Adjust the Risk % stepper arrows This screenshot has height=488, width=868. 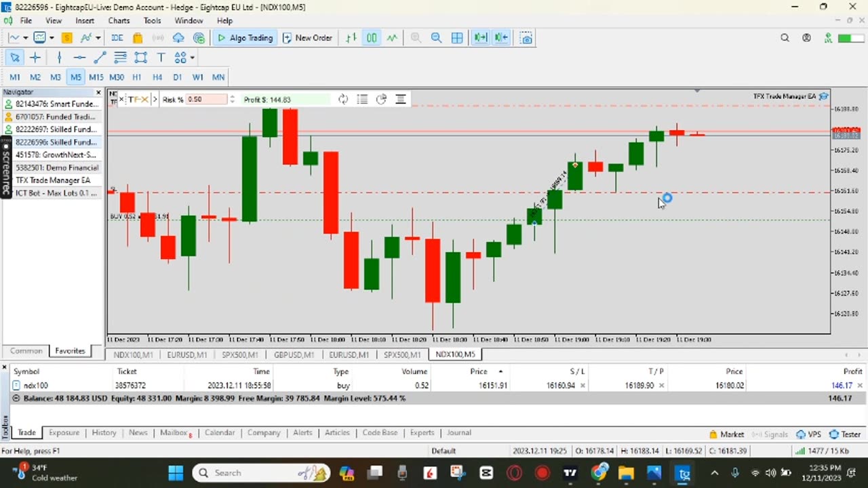[x=232, y=100]
